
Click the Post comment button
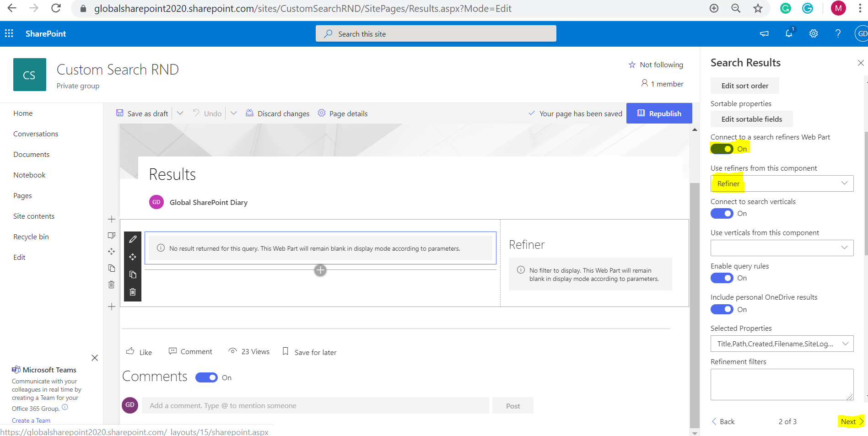[513, 406]
